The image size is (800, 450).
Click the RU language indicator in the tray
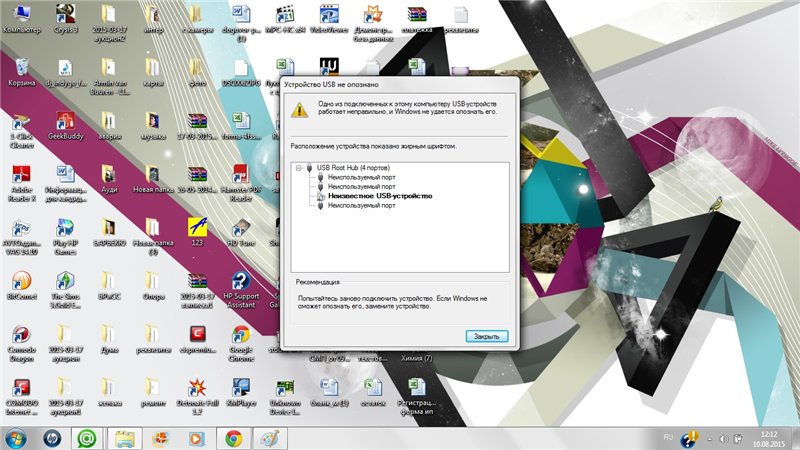pyautogui.click(x=668, y=438)
